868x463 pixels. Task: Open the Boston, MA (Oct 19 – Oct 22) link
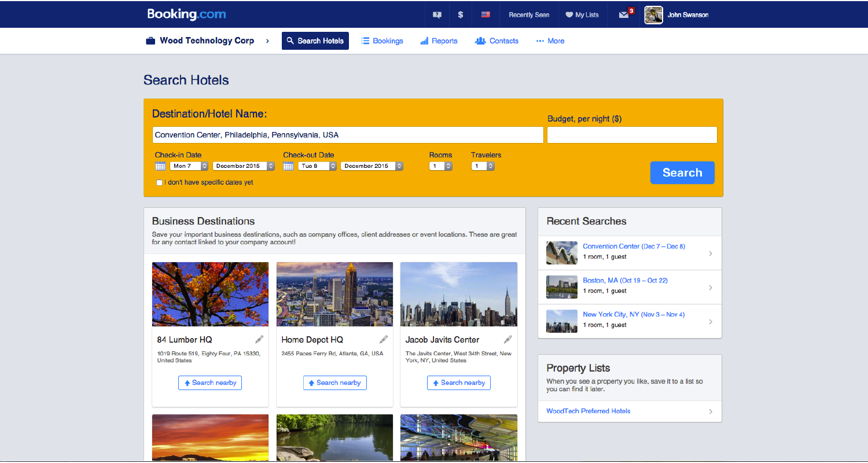(625, 281)
